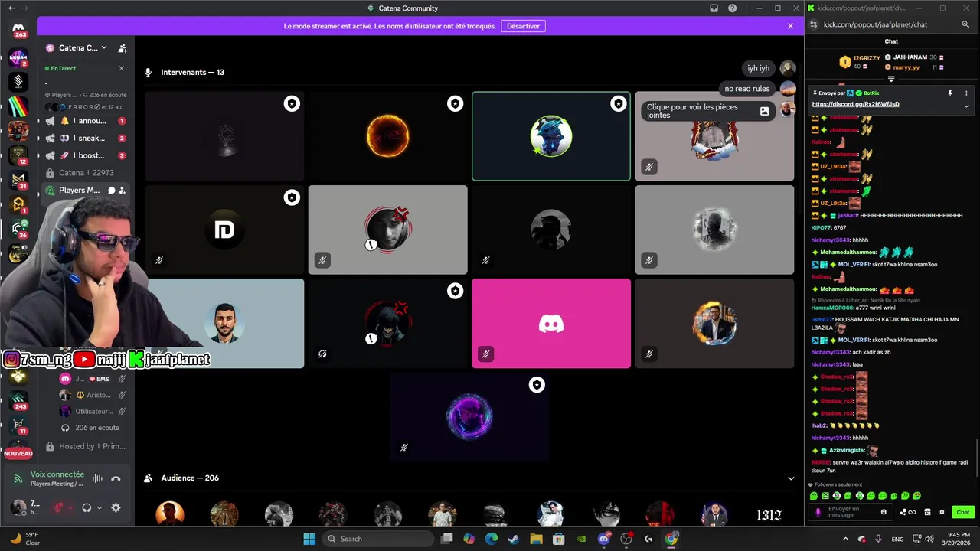Image resolution: width=980 pixels, height=551 pixels.
Task: Invite people icon beside Catena server name
Action: [x=122, y=47]
